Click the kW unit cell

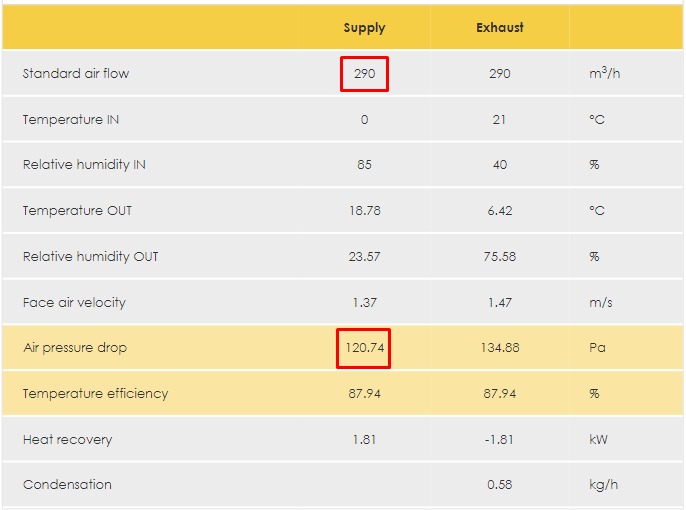(598, 440)
